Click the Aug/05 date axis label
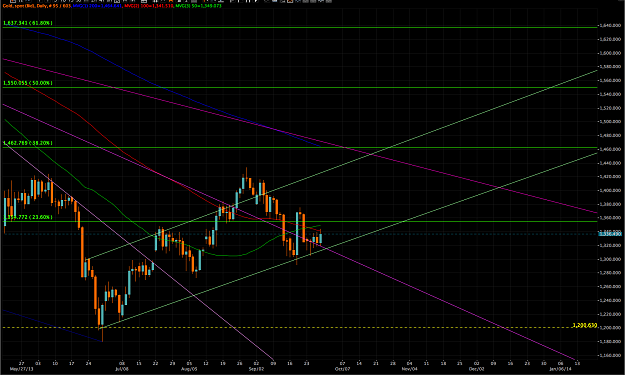This screenshot has height=375, width=625. (x=189, y=369)
